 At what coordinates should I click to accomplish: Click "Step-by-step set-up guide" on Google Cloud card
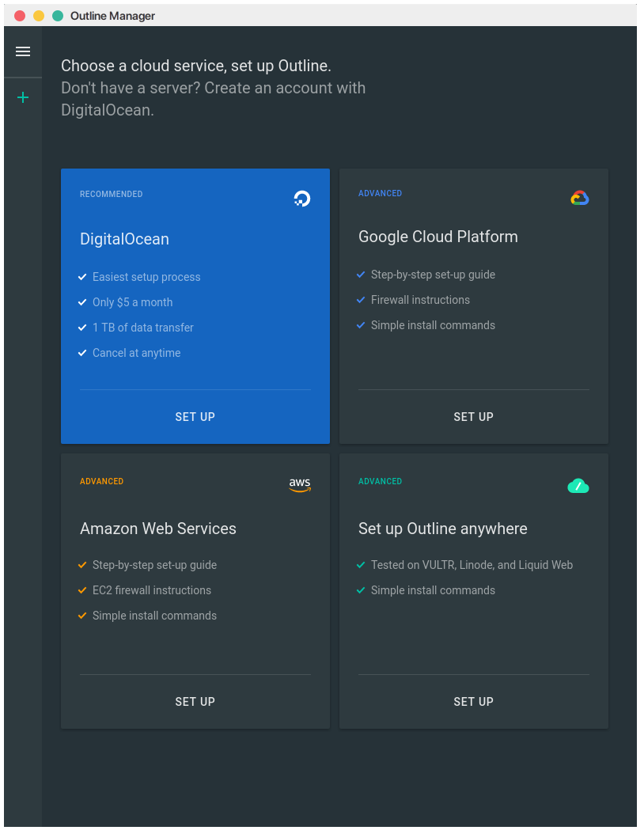point(433,275)
